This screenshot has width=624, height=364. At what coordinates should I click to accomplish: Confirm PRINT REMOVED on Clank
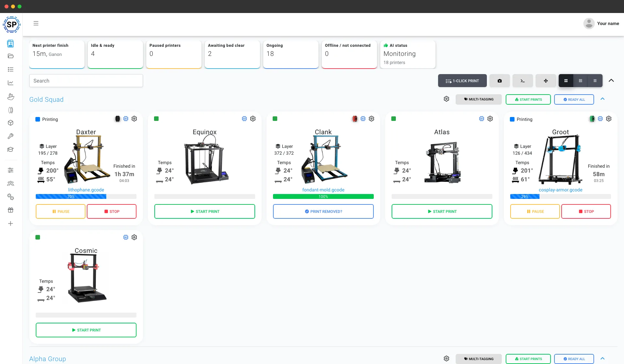(323, 211)
